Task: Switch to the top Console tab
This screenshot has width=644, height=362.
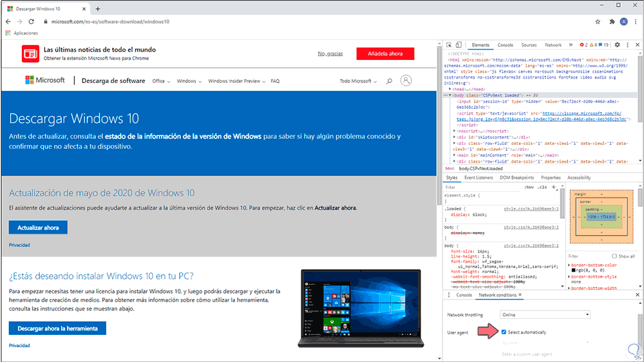Action: [x=505, y=45]
